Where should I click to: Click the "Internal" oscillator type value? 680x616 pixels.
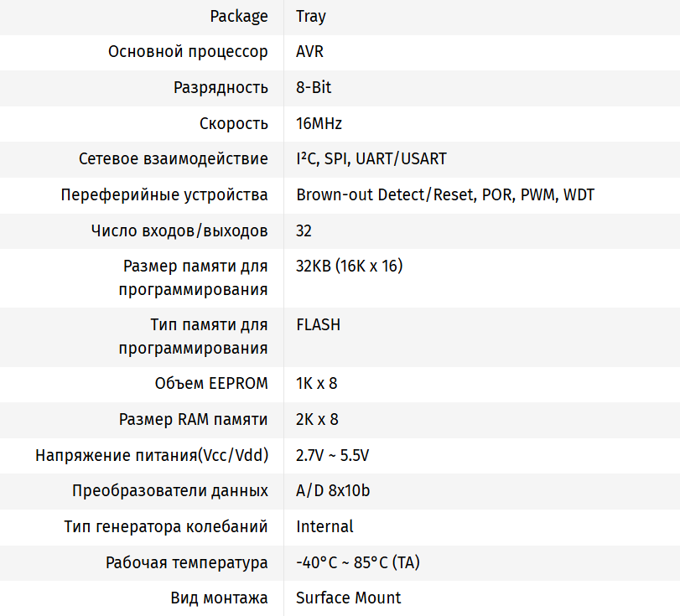pos(324,526)
